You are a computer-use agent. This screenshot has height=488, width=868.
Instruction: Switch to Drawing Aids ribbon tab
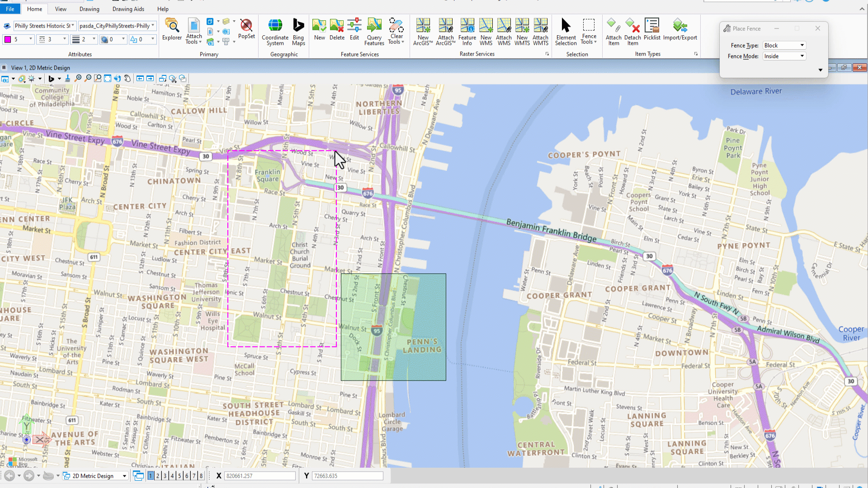coord(128,9)
